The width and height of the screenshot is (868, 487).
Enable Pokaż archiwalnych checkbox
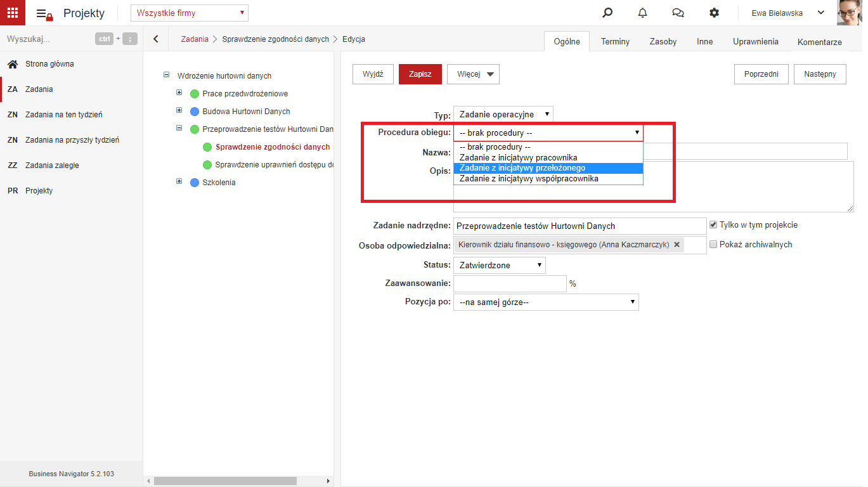point(713,245)
